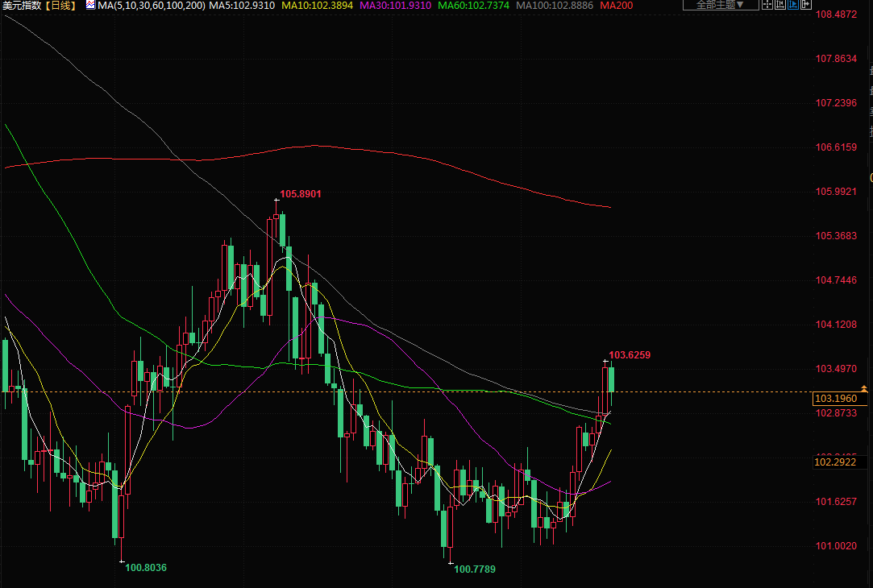Screen dimensions: 873x588
Task: Click the orange alert marker above current price
Action: [864, 389]
